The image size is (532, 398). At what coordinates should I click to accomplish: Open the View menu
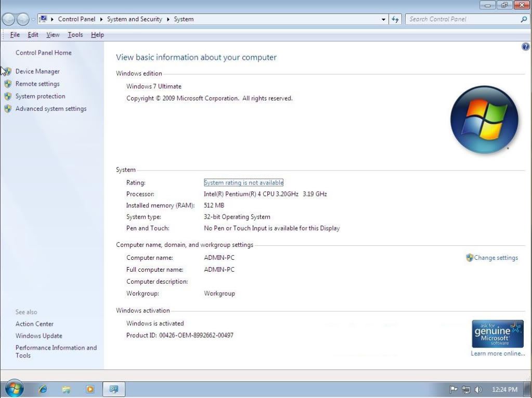53,35
